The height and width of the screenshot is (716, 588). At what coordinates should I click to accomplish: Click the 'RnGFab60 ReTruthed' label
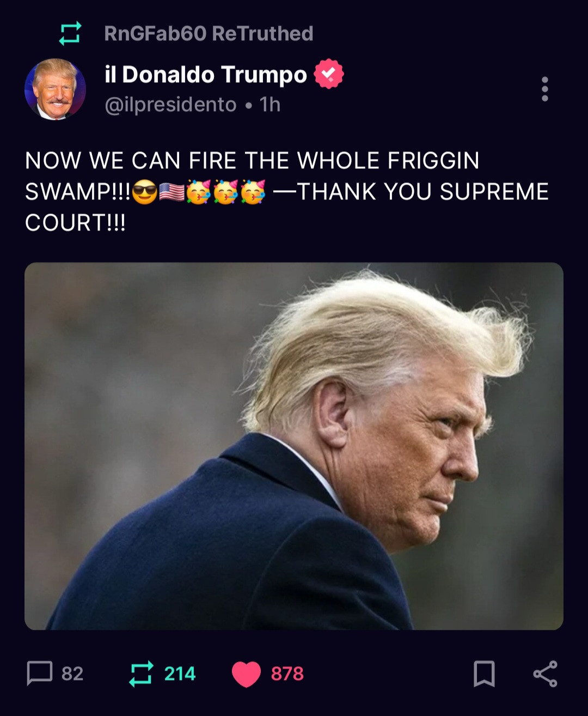point(209,34)
